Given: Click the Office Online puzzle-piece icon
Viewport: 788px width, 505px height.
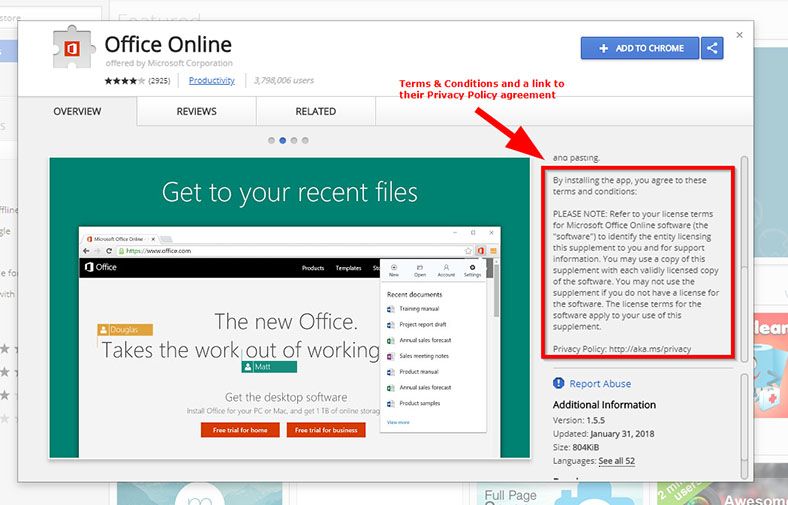Looking at the screenshot, I should (73, 47).
